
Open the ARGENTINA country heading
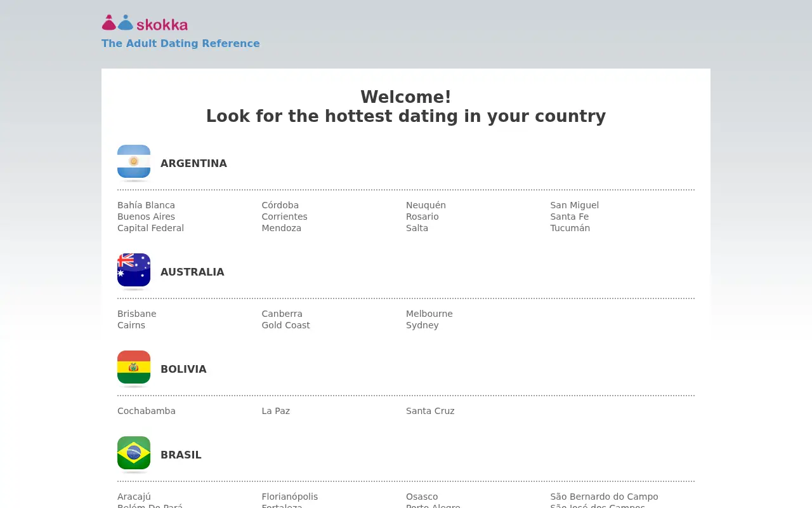(193, 163)
